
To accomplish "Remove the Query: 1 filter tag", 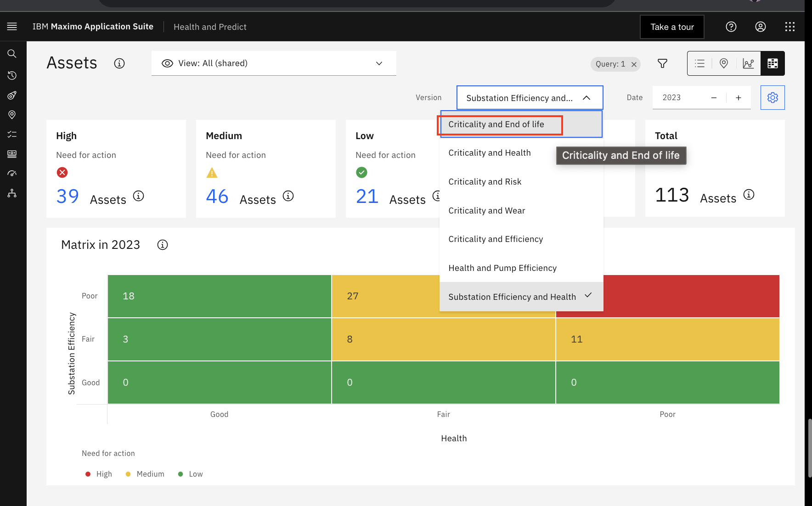I will point(634,64).
